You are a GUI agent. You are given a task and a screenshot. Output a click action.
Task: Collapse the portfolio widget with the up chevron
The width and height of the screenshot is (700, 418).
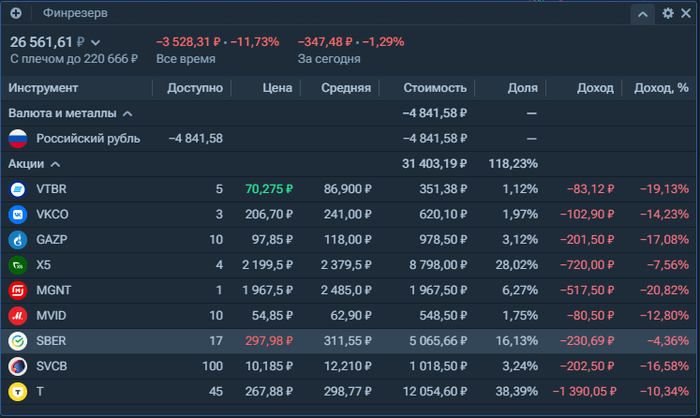[643, 14]
